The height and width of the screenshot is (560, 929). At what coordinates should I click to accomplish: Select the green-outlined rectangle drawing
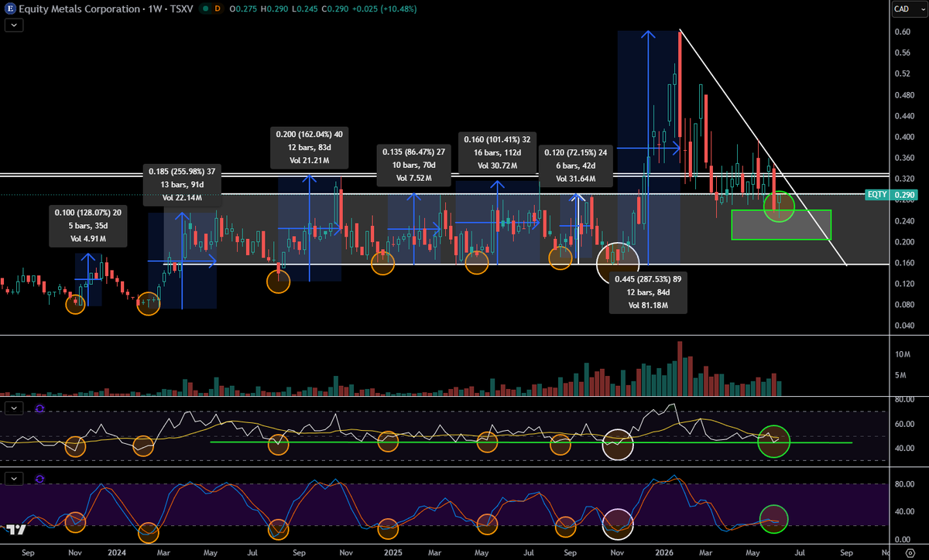[x=780, y=224]
